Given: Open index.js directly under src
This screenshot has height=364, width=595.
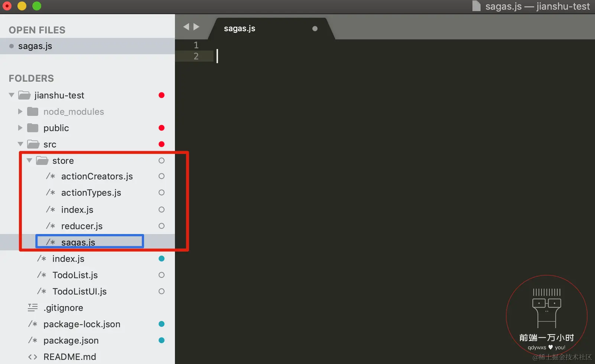Looking at the screenshot, I should [68, 259].
